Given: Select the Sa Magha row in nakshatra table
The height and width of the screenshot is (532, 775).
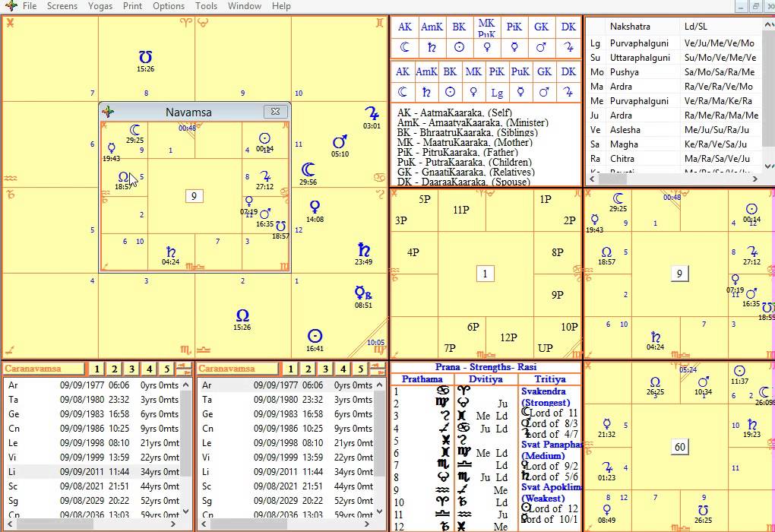Looking at the screenshot, I should (675, 144).
